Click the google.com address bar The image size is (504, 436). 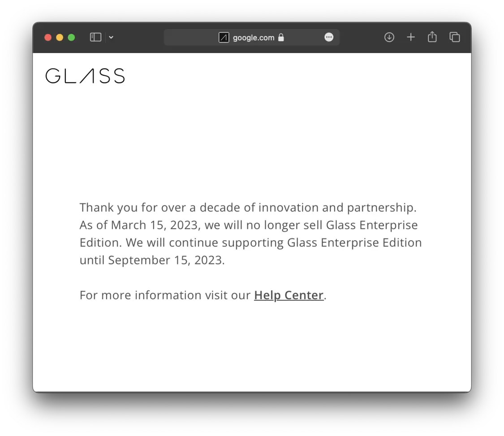253,38
